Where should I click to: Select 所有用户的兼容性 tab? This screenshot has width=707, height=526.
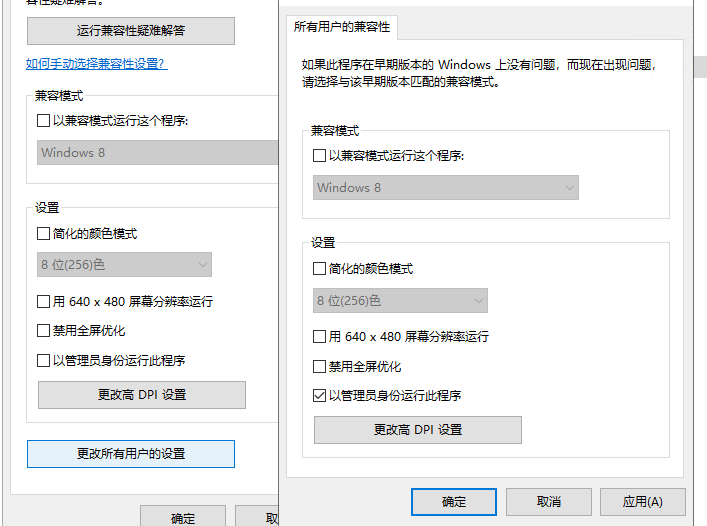point(342,27)
